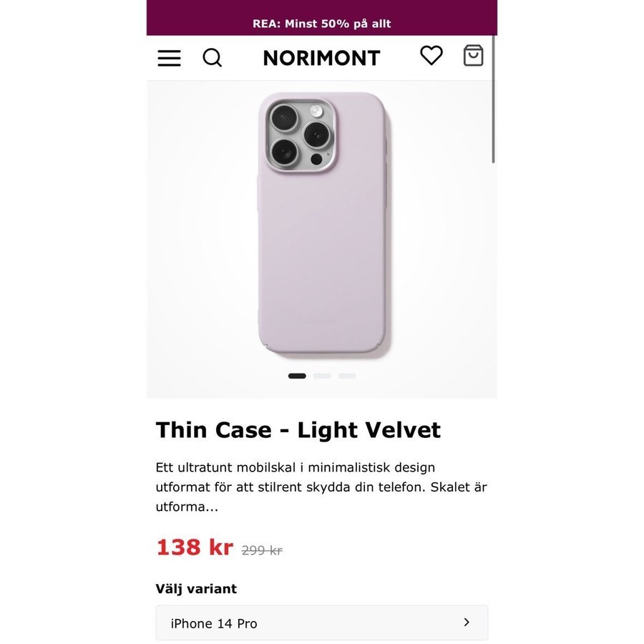Expand the truncated text ending 'utforma...'
The image size is (644, 644).
[x=187, y=507]
